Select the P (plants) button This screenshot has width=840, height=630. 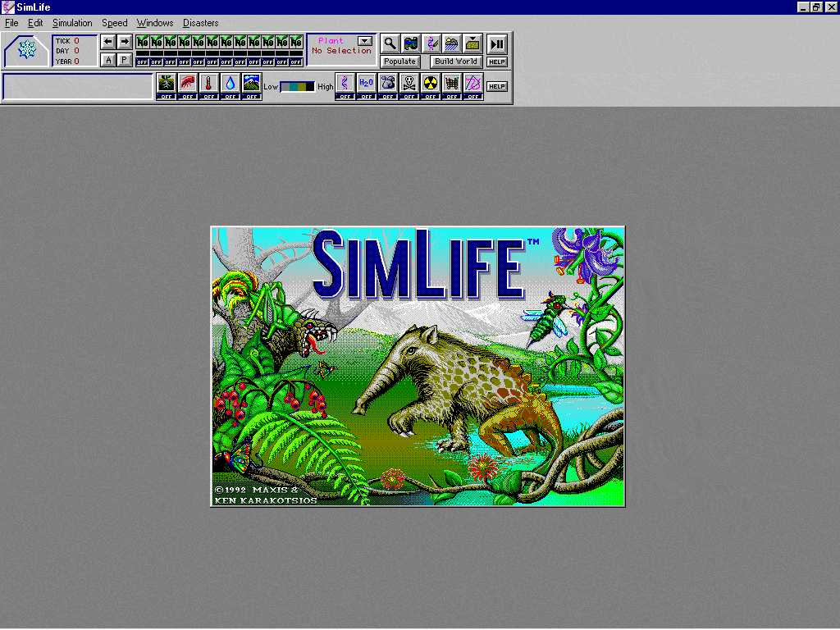coord(125,60)
